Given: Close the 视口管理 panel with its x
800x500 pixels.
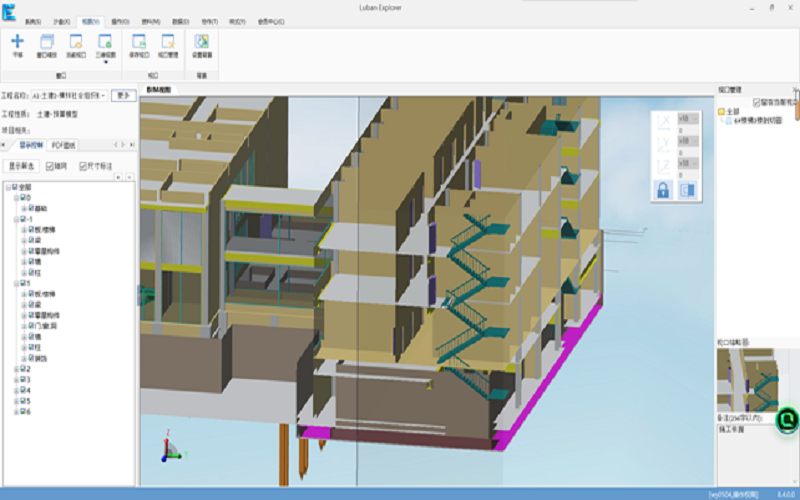Looking at the screenshot, I should pyautogui.click(x=795, y=90).
